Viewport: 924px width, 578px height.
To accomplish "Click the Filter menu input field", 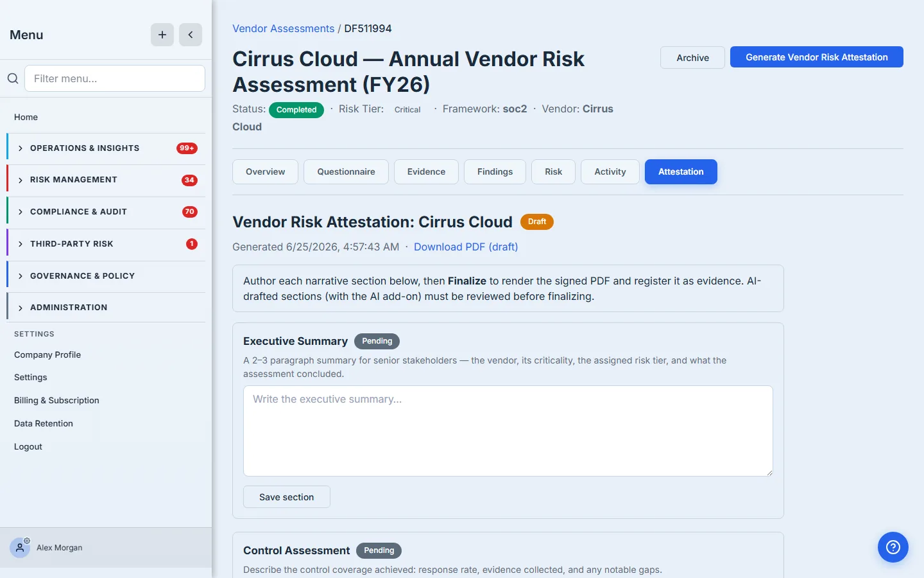I will pyautogui.click(x=115, y=78).
